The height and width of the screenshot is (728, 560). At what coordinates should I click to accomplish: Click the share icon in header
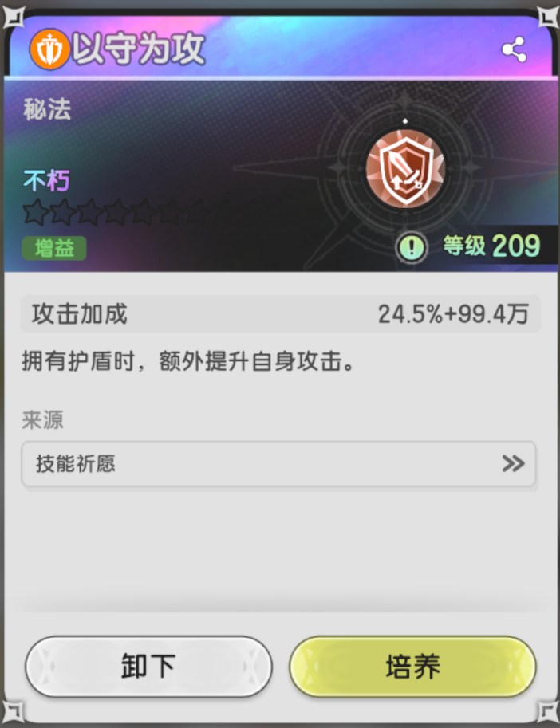pos(514,49)
